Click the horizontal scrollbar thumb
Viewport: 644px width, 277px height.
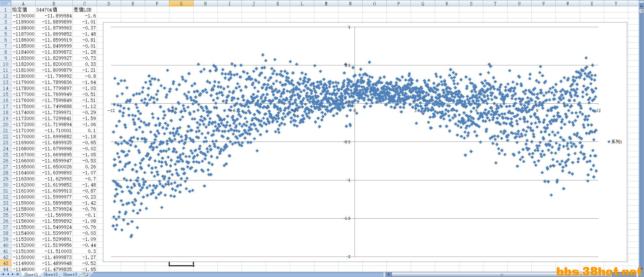(501, 274)
